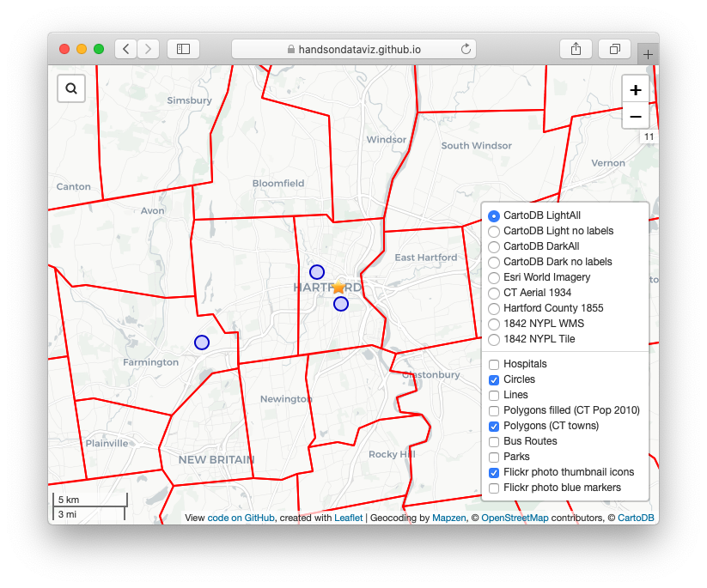
Task: Select CartoDB Dark no labels basemap
Action: (x=494, y=262)
